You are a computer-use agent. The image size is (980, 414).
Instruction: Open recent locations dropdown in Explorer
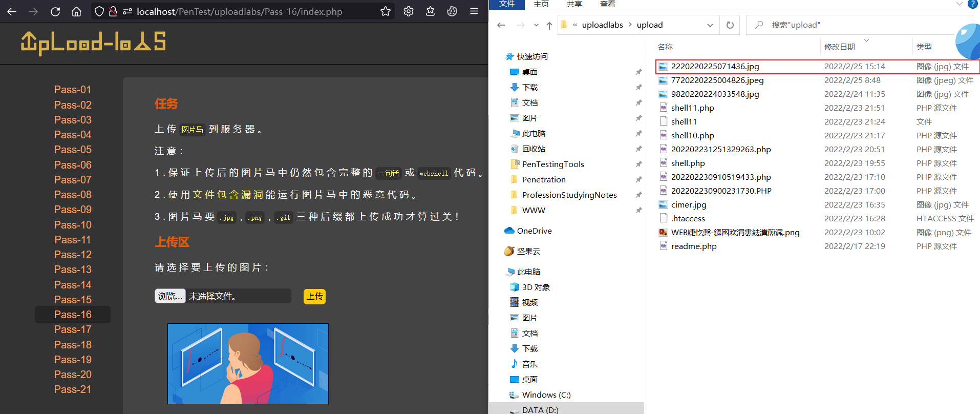536,25
